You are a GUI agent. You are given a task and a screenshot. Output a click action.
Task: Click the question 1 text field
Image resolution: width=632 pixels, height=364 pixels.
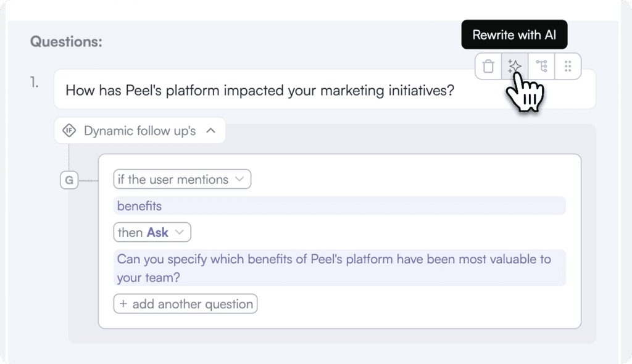click(325, 89)
